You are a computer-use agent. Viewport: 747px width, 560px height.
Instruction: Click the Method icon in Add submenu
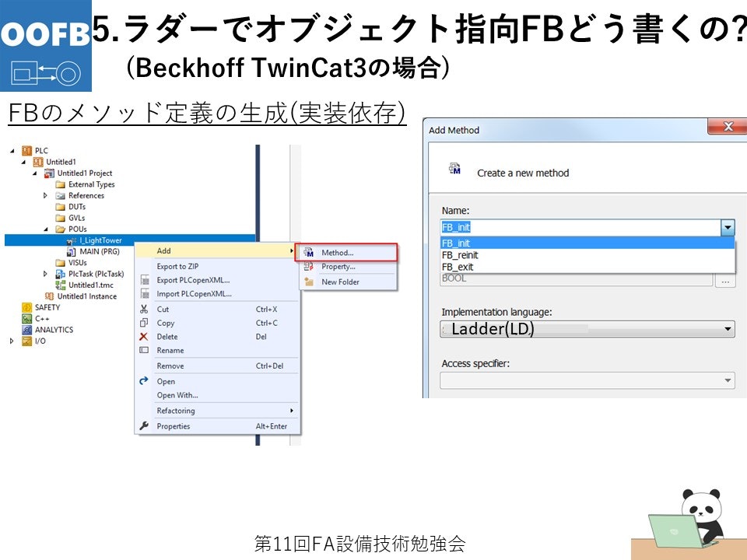(x=309, y=252)
